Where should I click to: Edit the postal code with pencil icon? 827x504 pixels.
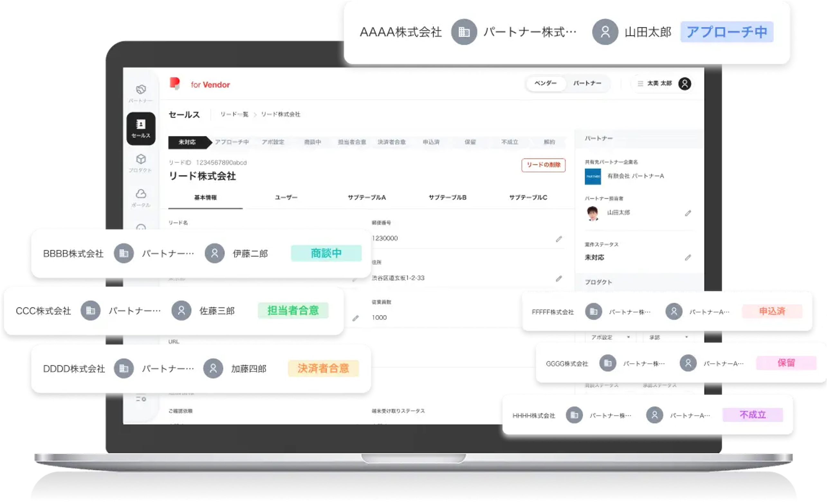[558, 239]
